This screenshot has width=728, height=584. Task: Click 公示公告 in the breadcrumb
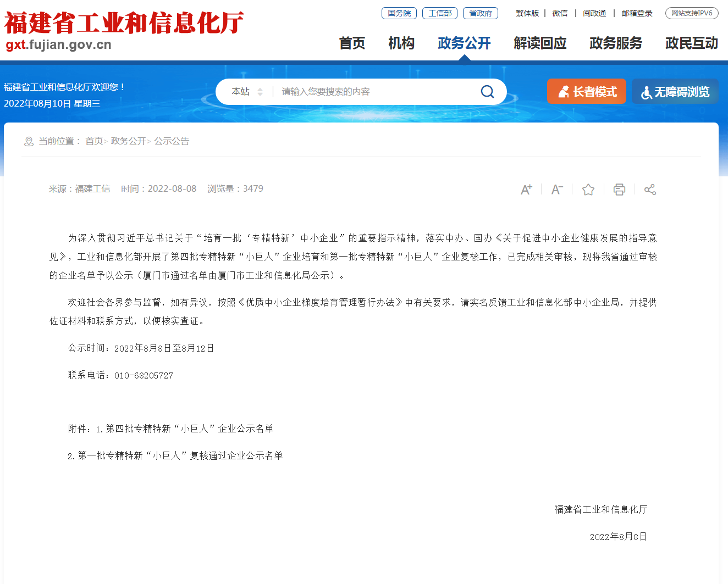[x=172, y=141]
